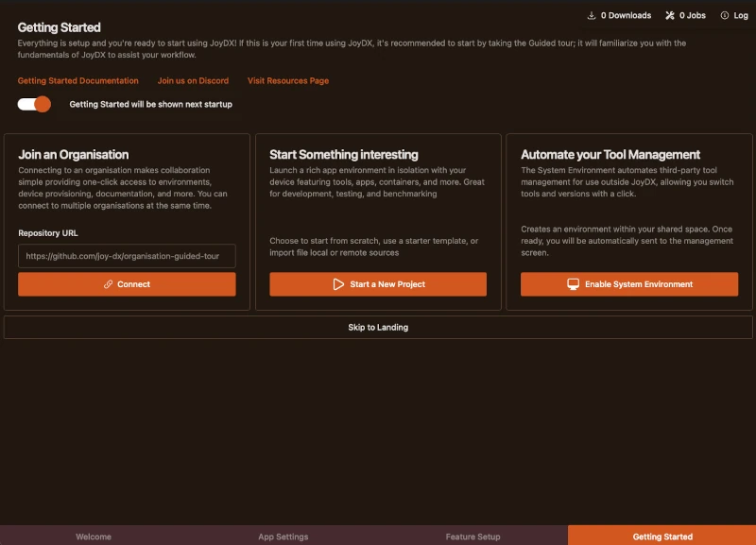Click the 'Join an Organisation' heading
The height and width of the screenshot is (545, 756).
click(x=74, y=155)
